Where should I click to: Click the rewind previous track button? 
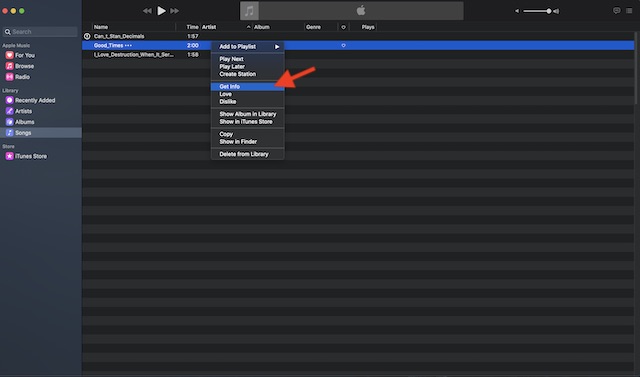[147, 11]
